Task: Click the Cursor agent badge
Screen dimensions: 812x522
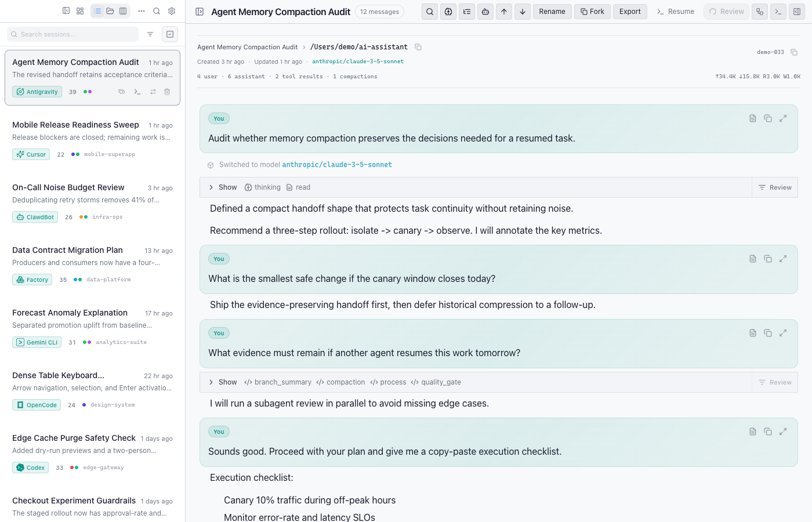Action: (31, 154)
